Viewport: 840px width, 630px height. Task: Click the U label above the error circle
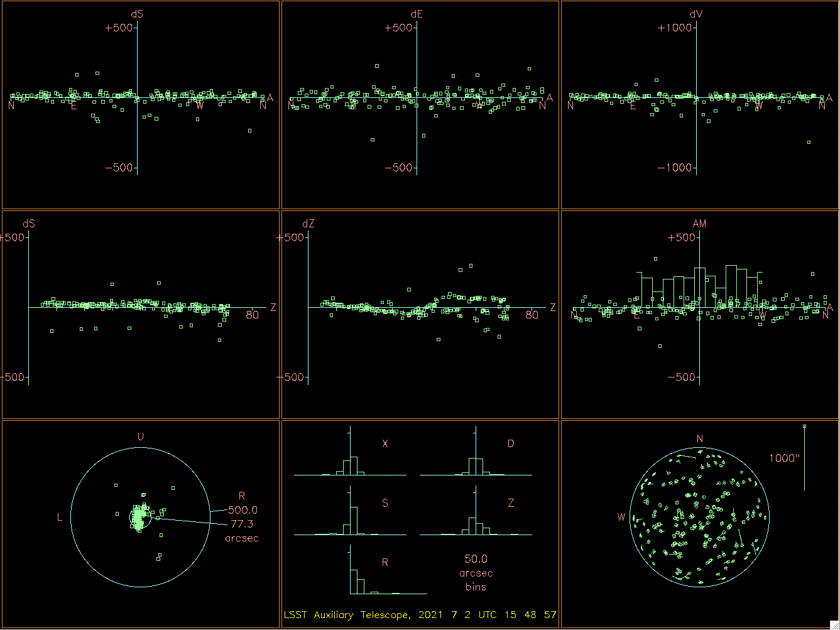[140, 437]
